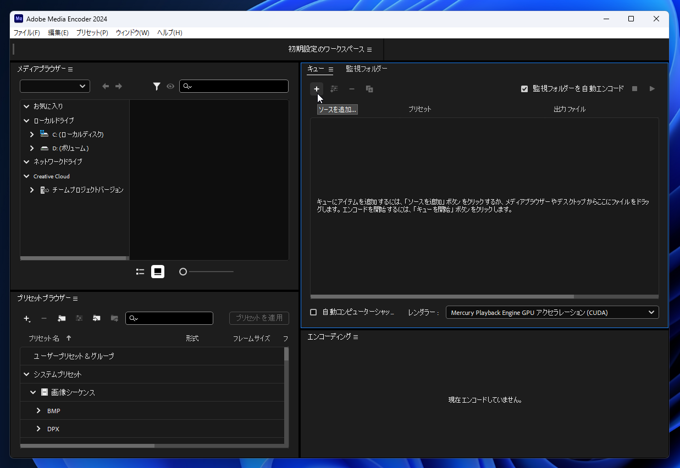Image resolution: width=680 pixels, height=468 pixels.
Task: Collapse the システムプリセット group
Action: pos(26,374)
